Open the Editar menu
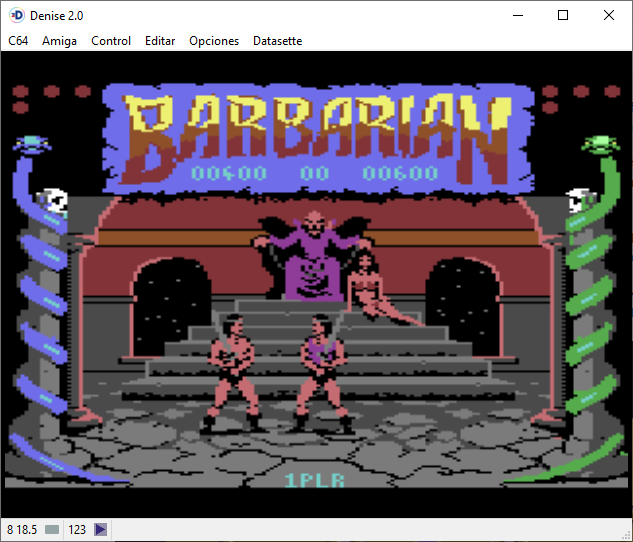Screen dimensions: 633x542 (x=160, y=41)
